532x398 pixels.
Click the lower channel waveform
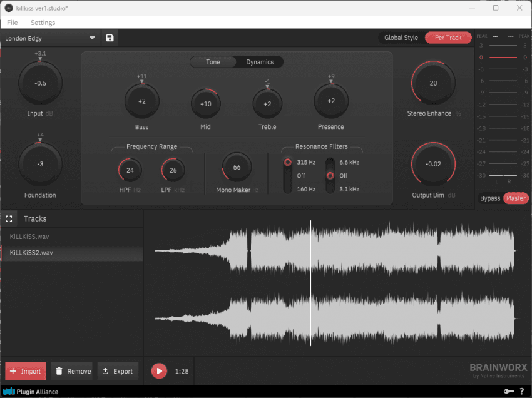(335, 319)
